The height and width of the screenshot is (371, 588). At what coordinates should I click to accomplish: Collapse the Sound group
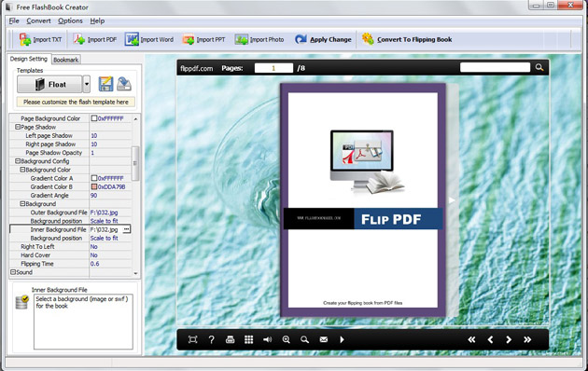[x=13, y=272]
